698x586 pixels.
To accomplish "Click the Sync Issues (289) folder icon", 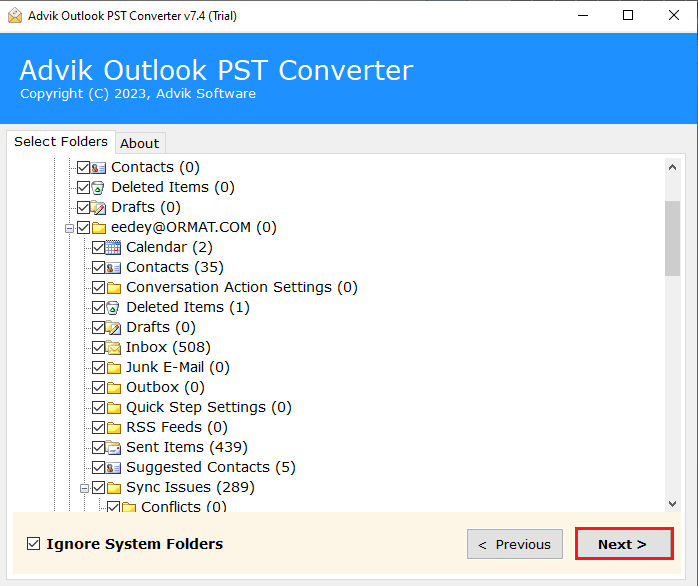I will pos(114,488).
